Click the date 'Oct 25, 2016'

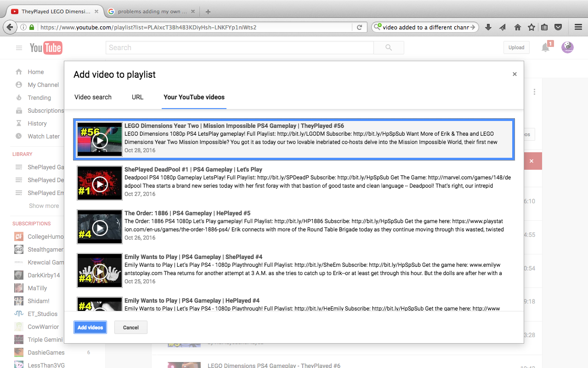pos(140,282)
